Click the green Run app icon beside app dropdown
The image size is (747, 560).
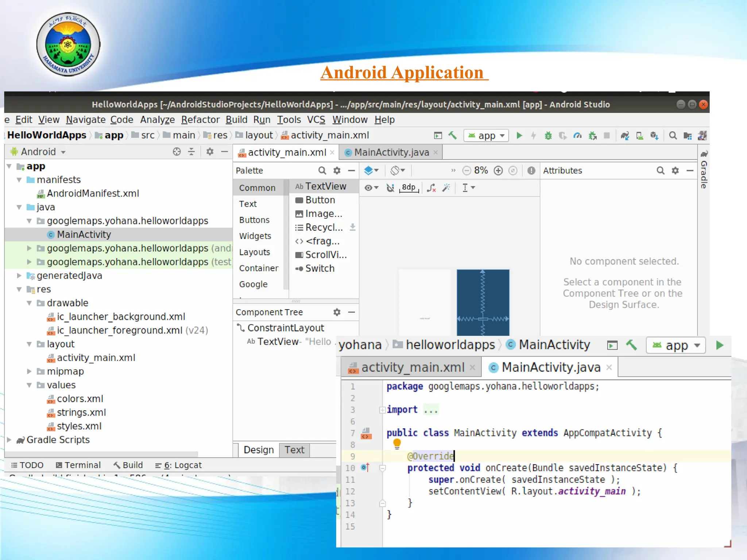click(519, 136)
